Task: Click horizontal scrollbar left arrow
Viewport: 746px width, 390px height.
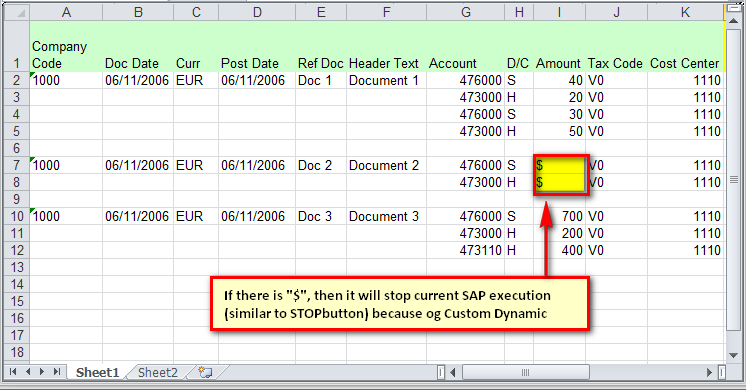Action: [x=452, y=372]
